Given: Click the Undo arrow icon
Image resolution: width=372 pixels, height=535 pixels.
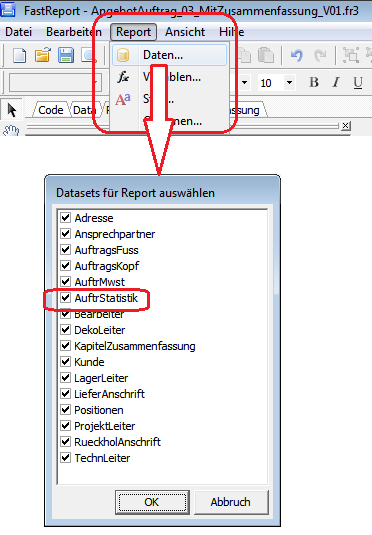Looking at the screenshot, I should tap(297, 55).
